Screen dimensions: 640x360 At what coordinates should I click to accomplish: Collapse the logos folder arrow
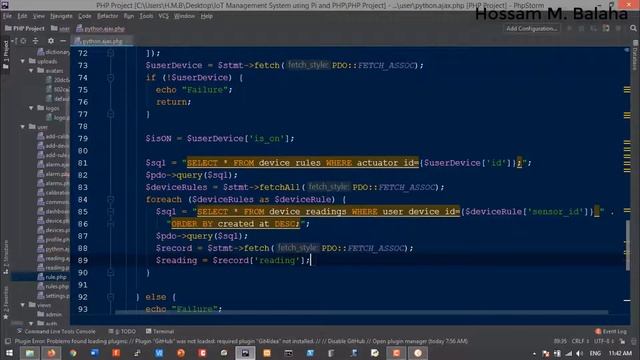31,108
